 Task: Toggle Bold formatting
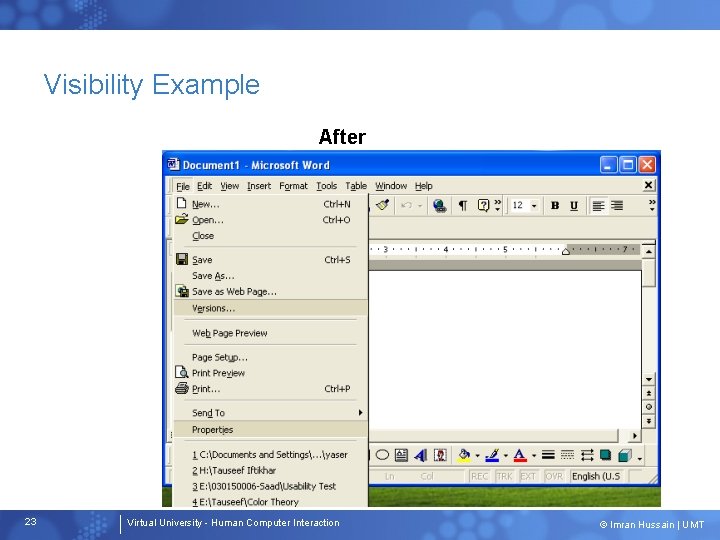[555, 206]
